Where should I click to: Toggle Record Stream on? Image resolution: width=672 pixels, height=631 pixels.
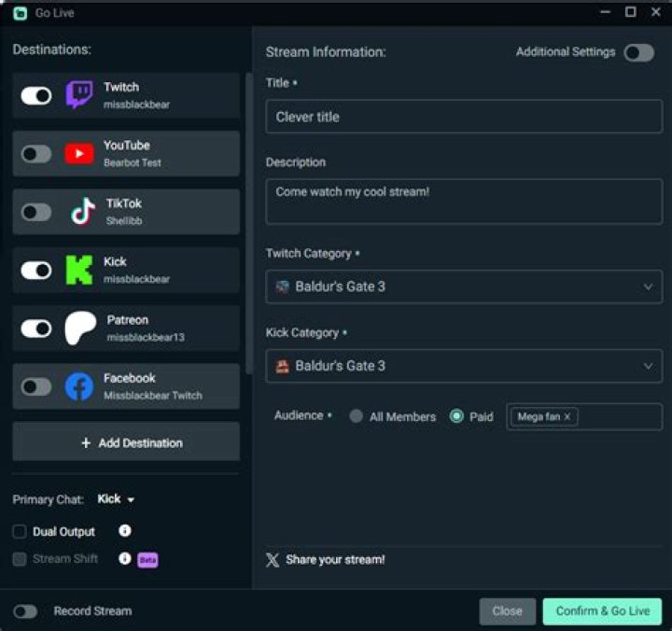tap(25, 611)
